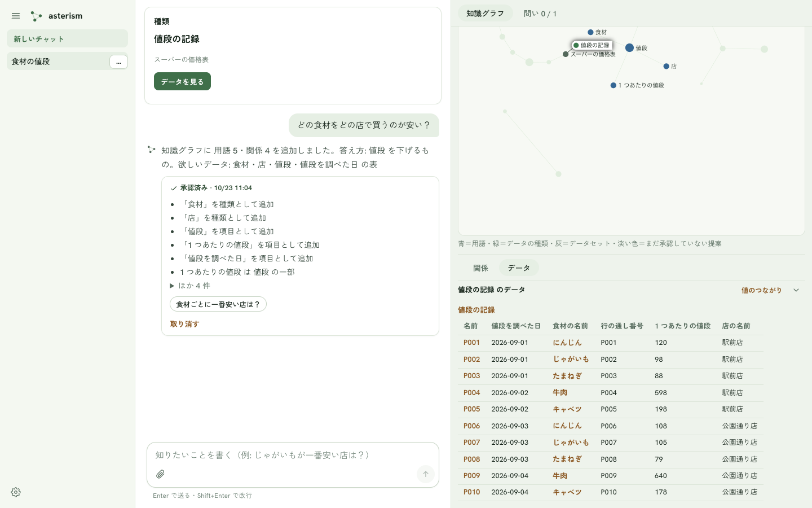Image resolution: width=812 pixels, height=508 pixels.
Task: Open record P001 link
Action: pos(471,343)
